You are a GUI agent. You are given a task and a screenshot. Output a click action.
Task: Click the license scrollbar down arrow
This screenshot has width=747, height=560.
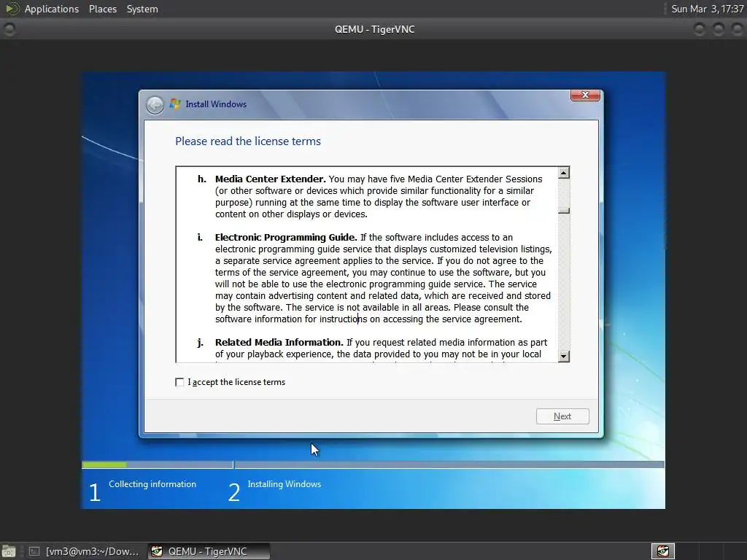(564, 356)
